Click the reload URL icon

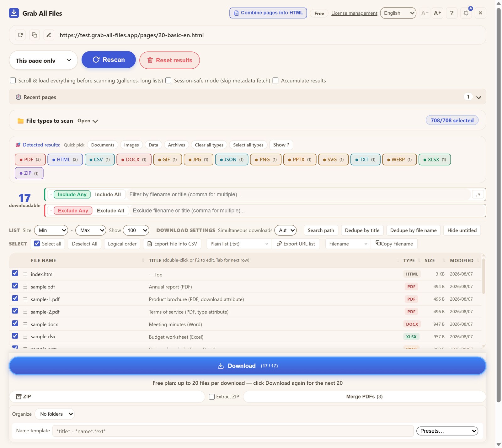pyautogui.click(x=20, y=35)
